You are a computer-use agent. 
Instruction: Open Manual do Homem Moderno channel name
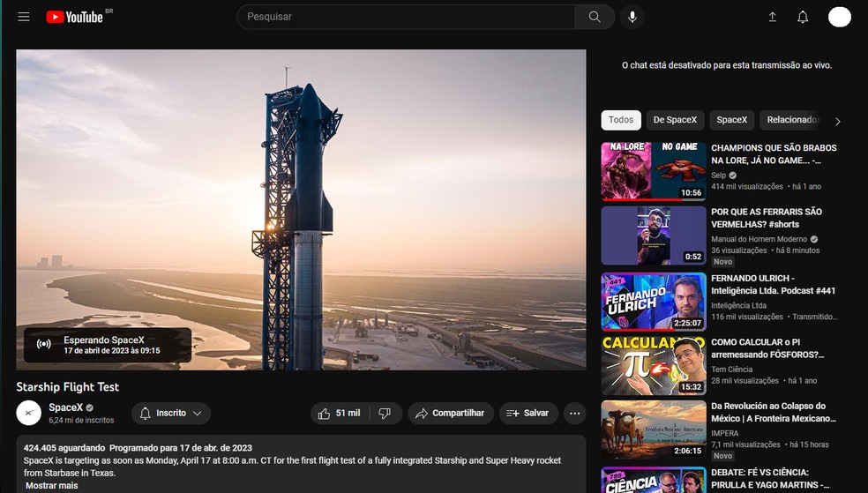(759, 239)
